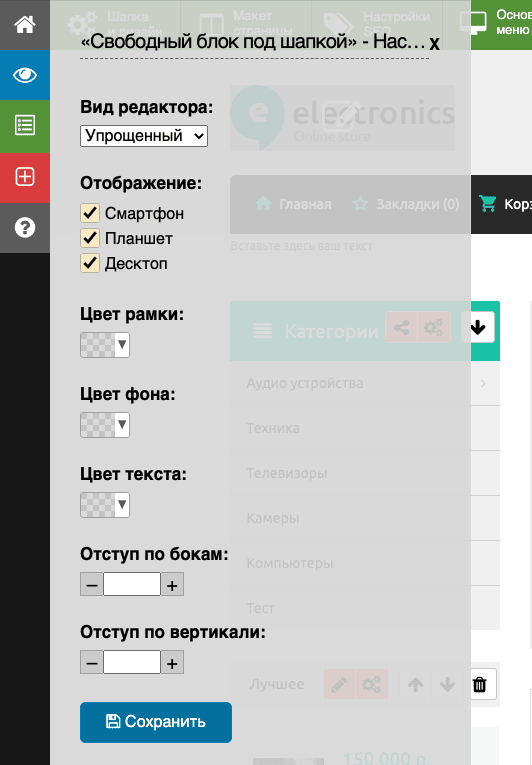Click the trash icon beside Лучшее
This screenshot has width=532, height=765.
point(480,684)
